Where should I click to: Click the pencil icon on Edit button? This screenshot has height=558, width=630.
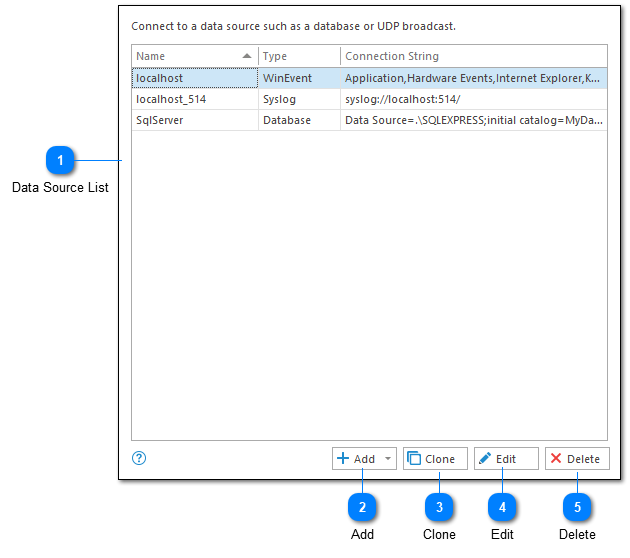(x=485, y=459)
